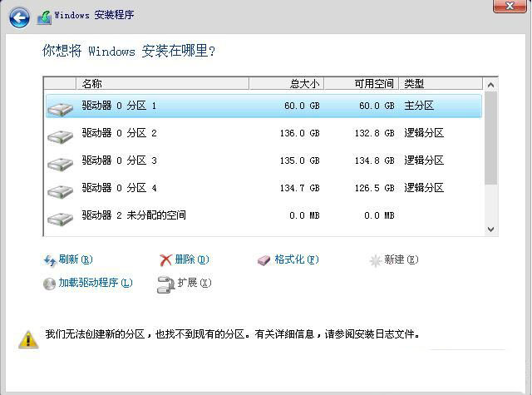
Task: Click the 刷新 refresh arrows icon
Action: (x=50, y=260)
